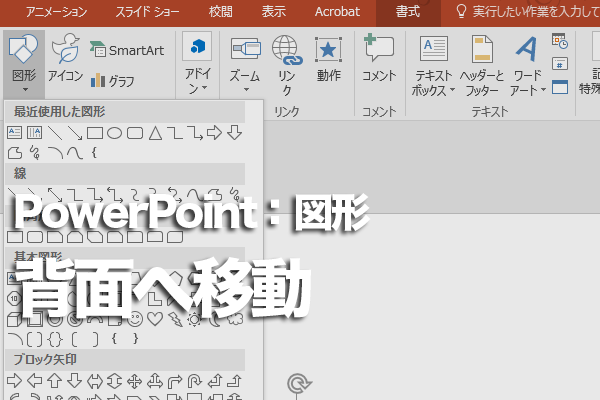The width and height of the screenshot is (600, 400).
Task: Open ヘッダーとフッター header and footer
Action: pos(482,66)
